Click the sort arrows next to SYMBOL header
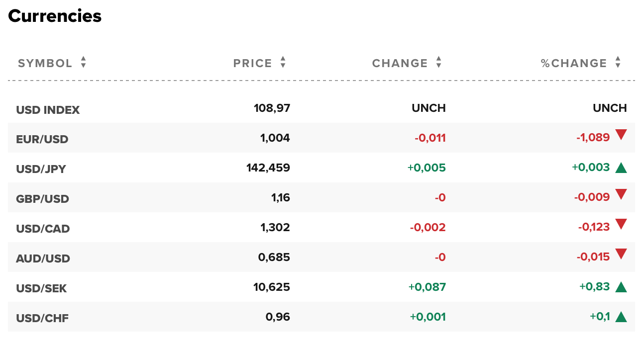Screen dimensions: 644x344 pyautogui.click(x=83, y=63)
